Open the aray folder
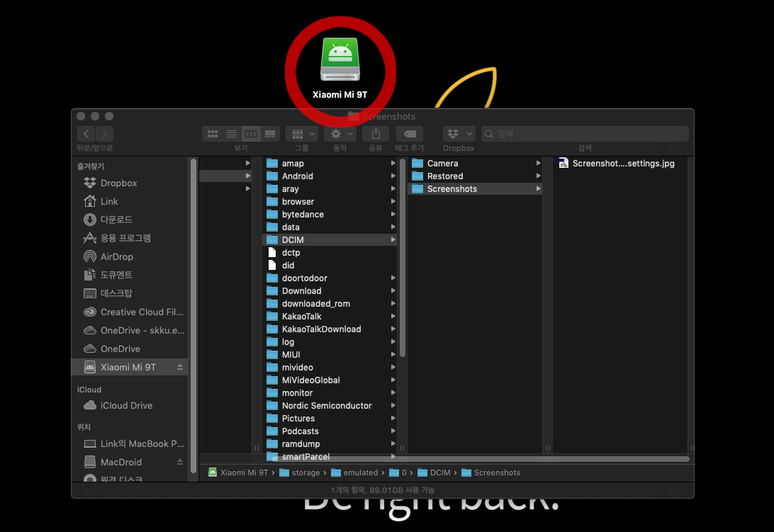This screenshot has width=774, height=532. point(330,189)
